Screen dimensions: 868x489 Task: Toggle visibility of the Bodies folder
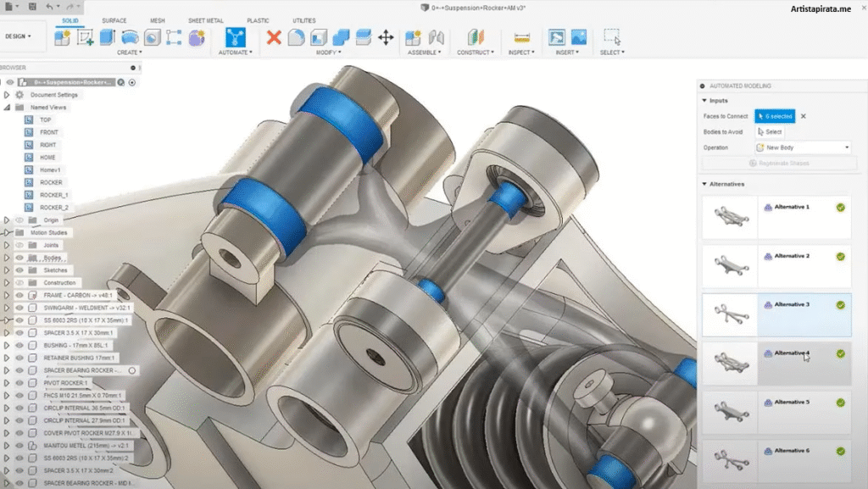tap(19, 258)
